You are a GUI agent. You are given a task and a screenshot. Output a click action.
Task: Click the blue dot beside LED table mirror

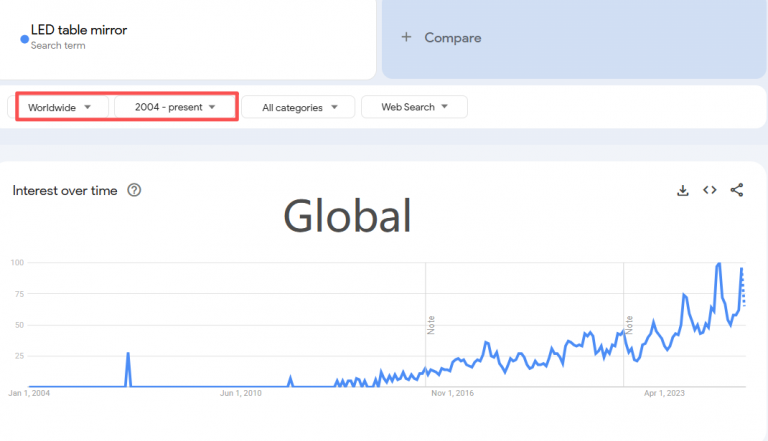click(24, 39)
